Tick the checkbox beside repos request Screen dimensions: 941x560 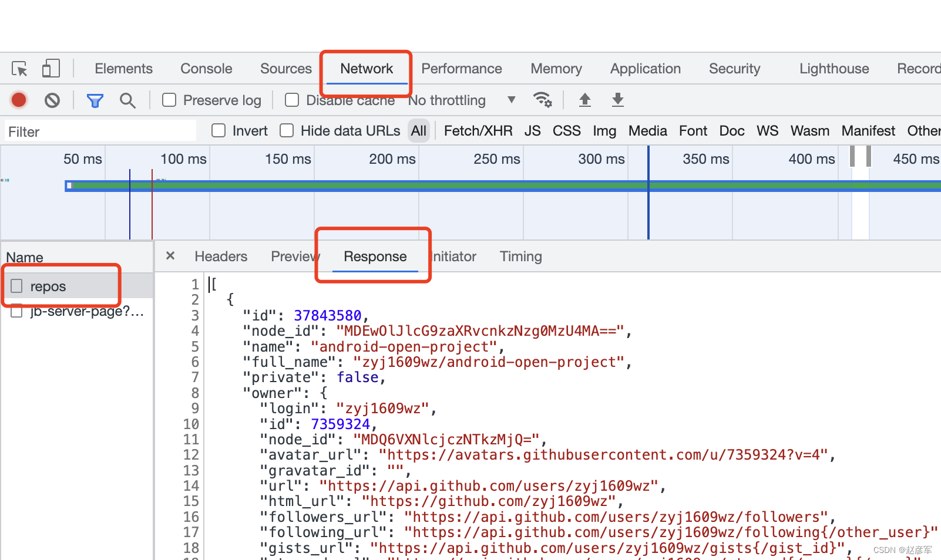tap(16, 286)
